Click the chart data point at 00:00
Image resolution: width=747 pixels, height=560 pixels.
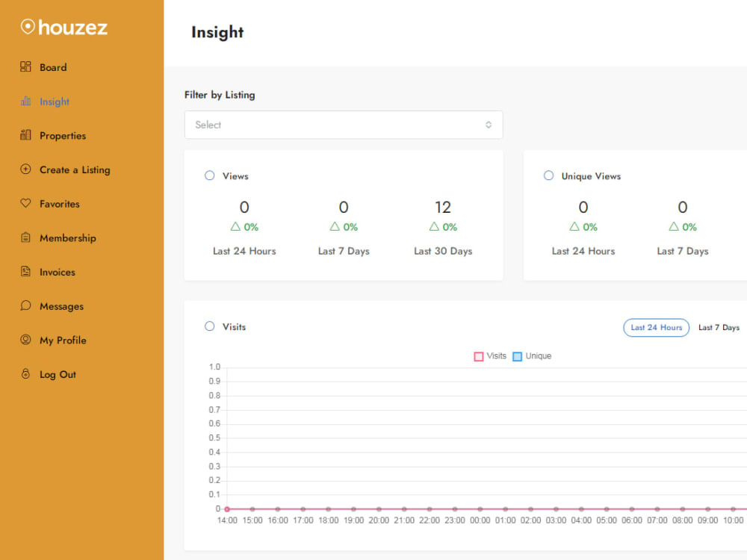(x=480, y=509)
